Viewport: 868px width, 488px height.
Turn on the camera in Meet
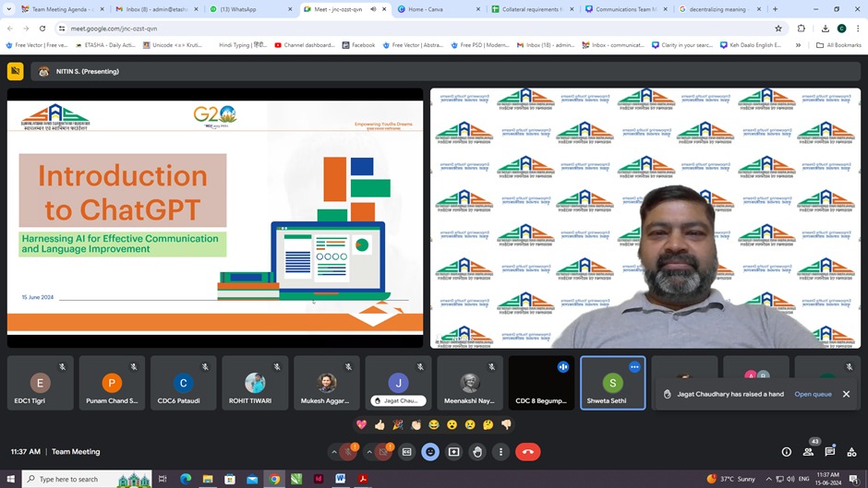383,452
